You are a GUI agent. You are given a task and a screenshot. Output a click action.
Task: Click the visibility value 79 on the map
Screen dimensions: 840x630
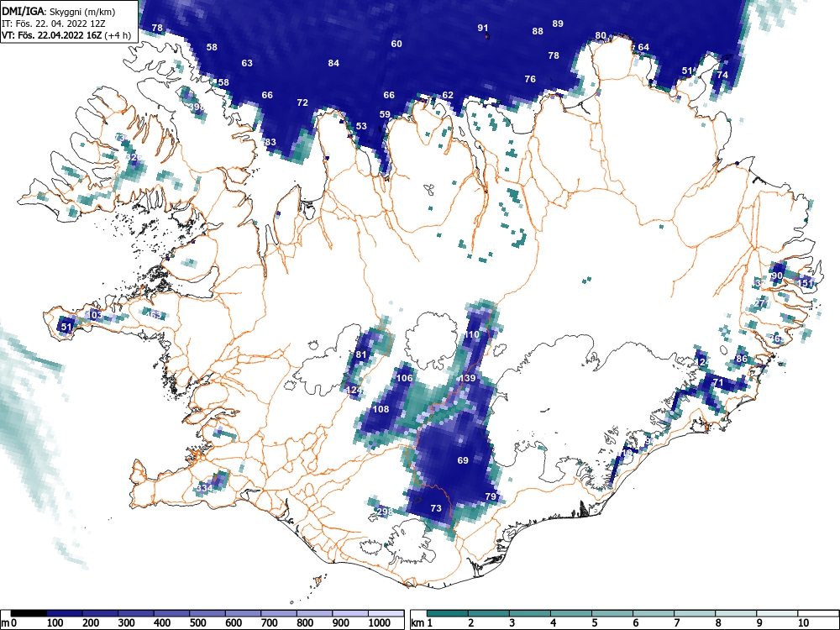pos(491,496)
